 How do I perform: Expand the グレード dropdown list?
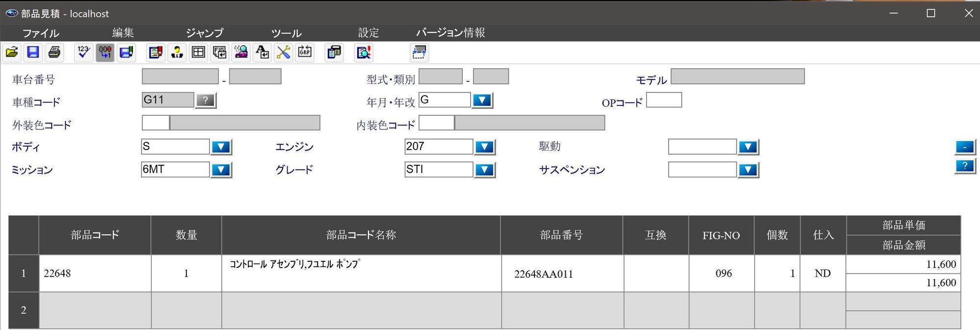click(x=484, y=170)
